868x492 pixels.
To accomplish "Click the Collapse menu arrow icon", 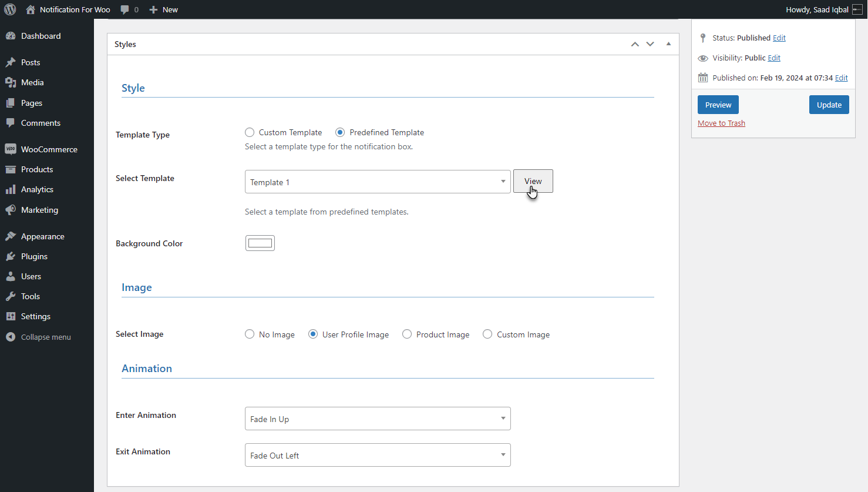I will tap(11, 337).
